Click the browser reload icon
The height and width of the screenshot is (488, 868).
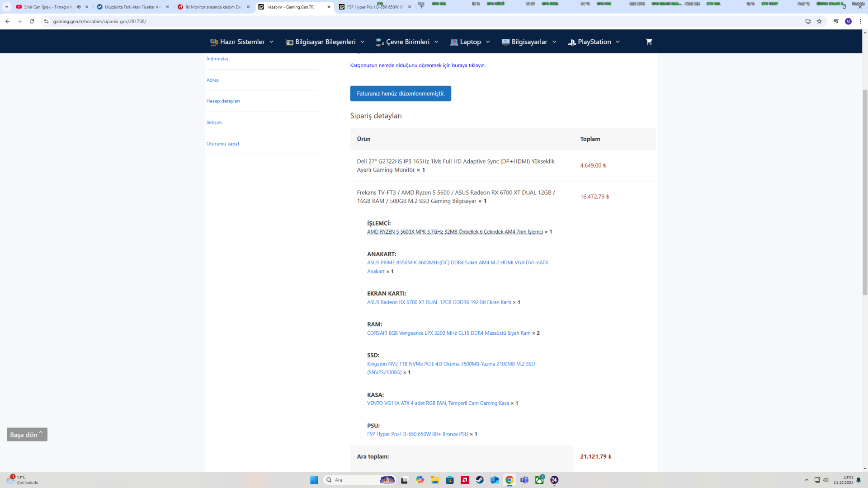(32, 21)
